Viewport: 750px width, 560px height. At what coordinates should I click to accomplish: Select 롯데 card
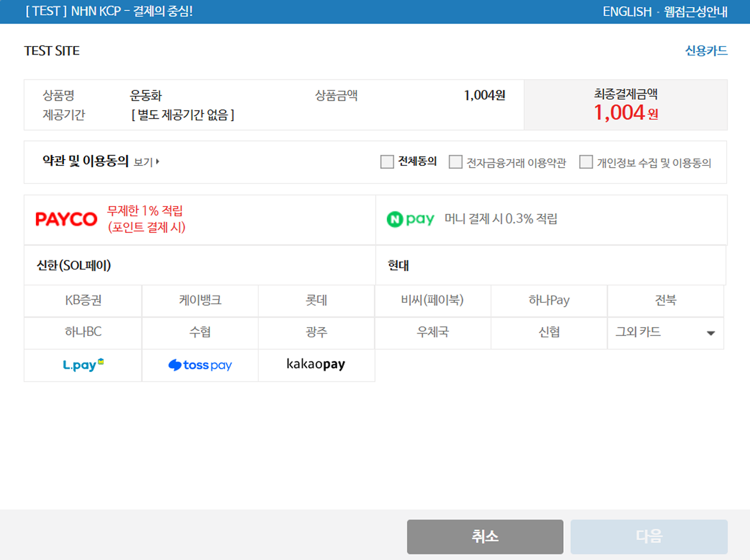coord(316,301)
